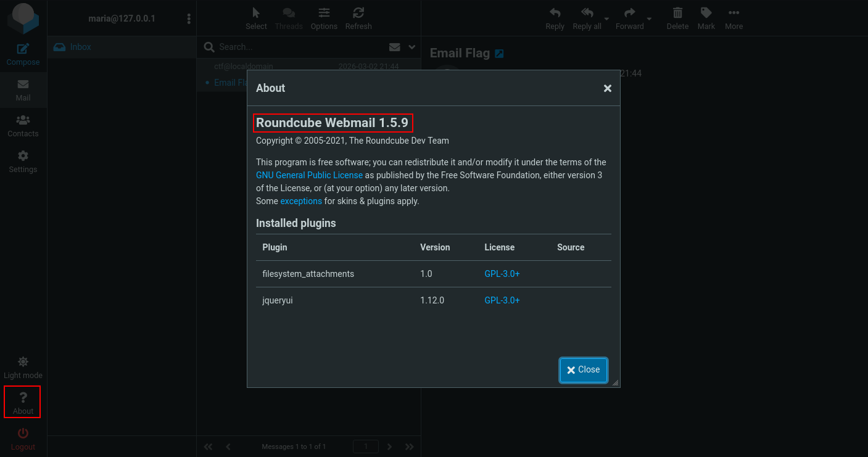Open GPL-3.0+ link for filesystem_attachments
The width and height of the screenshot is (868, 457).
click(502, 274)
